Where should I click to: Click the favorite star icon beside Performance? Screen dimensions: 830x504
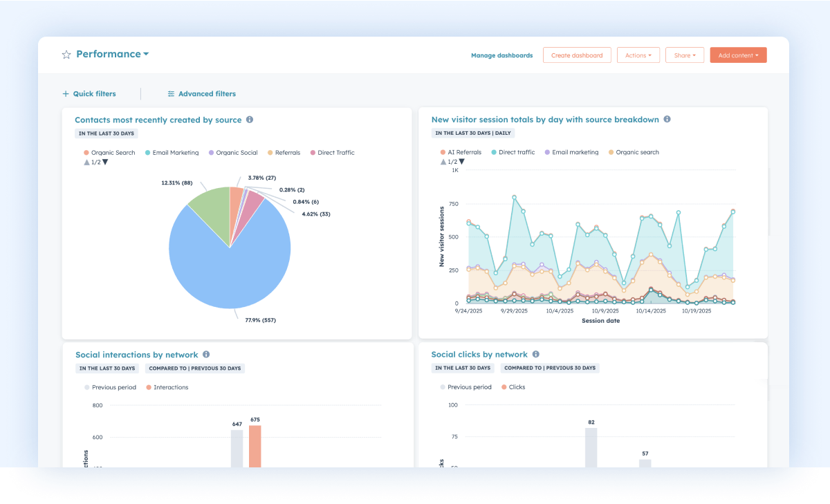[x=66, y=55]
